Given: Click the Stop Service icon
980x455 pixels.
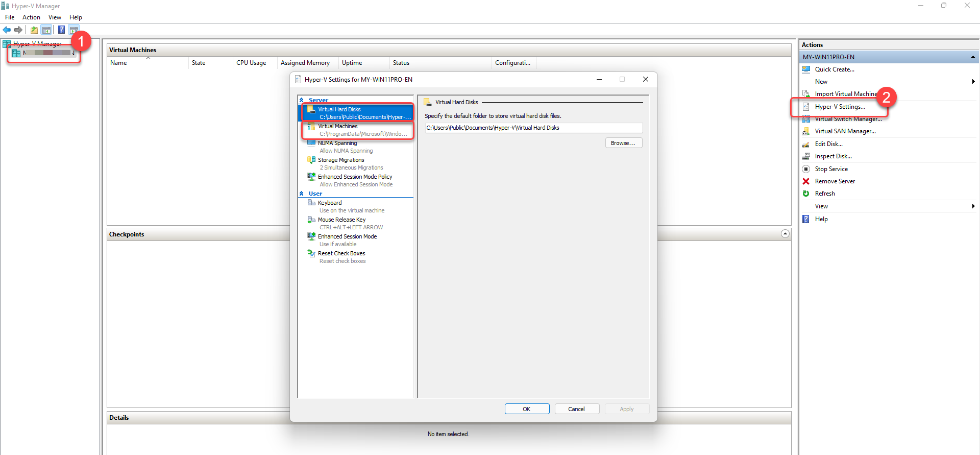Looking at the screenshot, I should coord(806,169).
